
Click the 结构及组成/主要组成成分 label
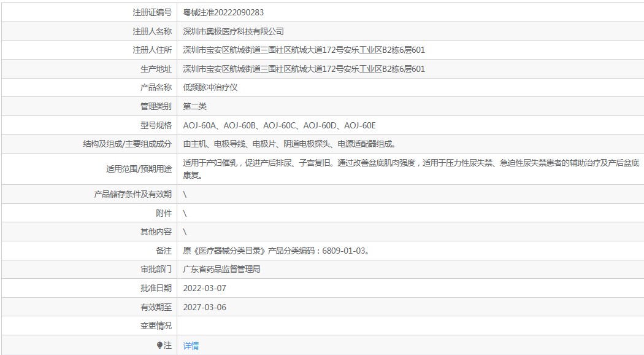(x=128, y=144)
